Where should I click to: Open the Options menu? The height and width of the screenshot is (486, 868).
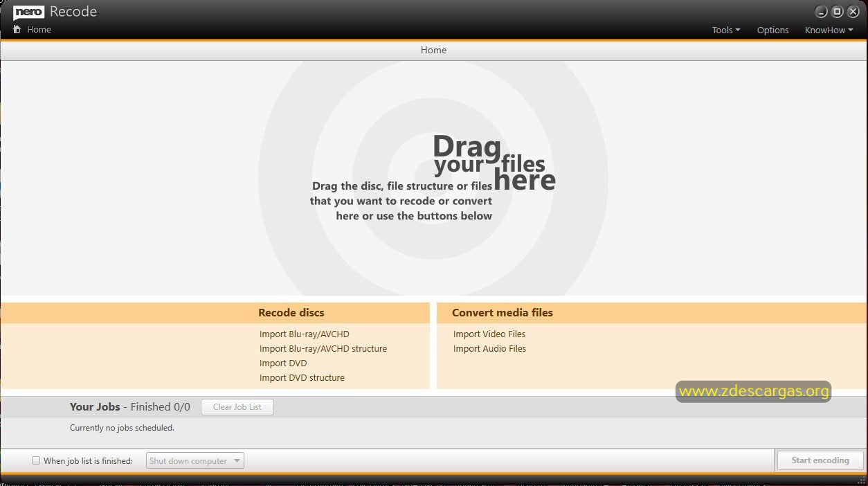(x=772, y=30)
